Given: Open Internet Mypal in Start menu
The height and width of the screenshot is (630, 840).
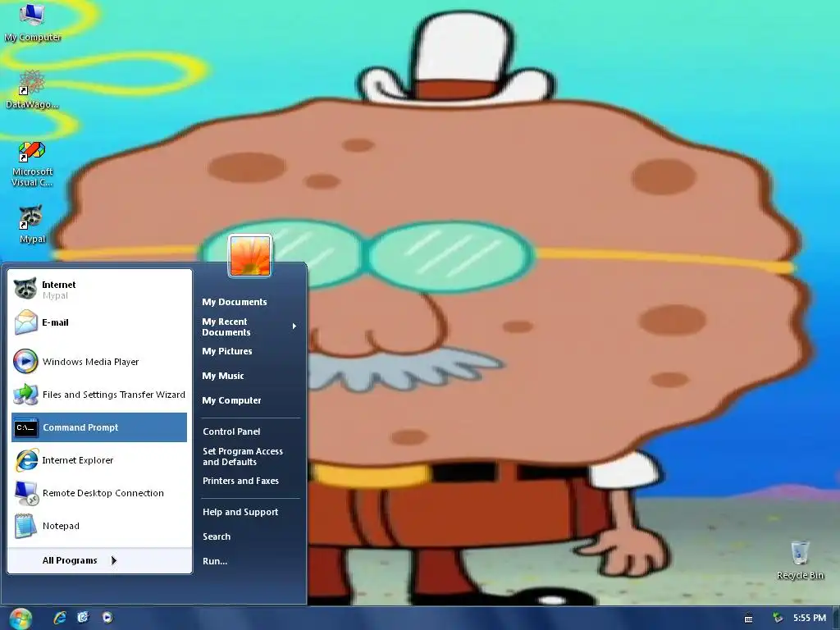Looking at the screenshot, I should click(x=99, y=290).
